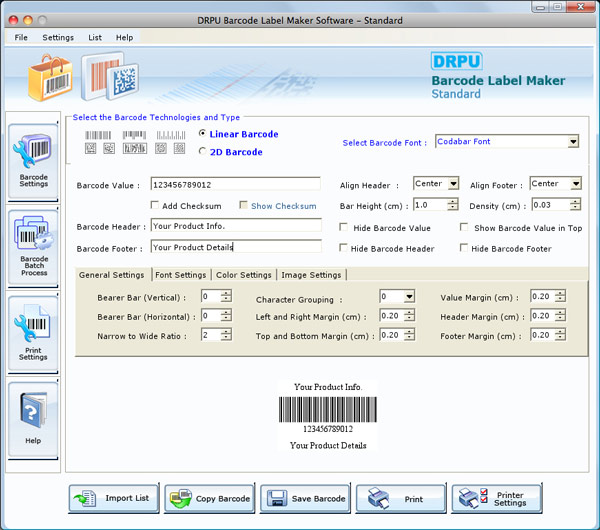Check Hide Barcode Header
This screenshot has width=600, height=530.
point(343,248)
